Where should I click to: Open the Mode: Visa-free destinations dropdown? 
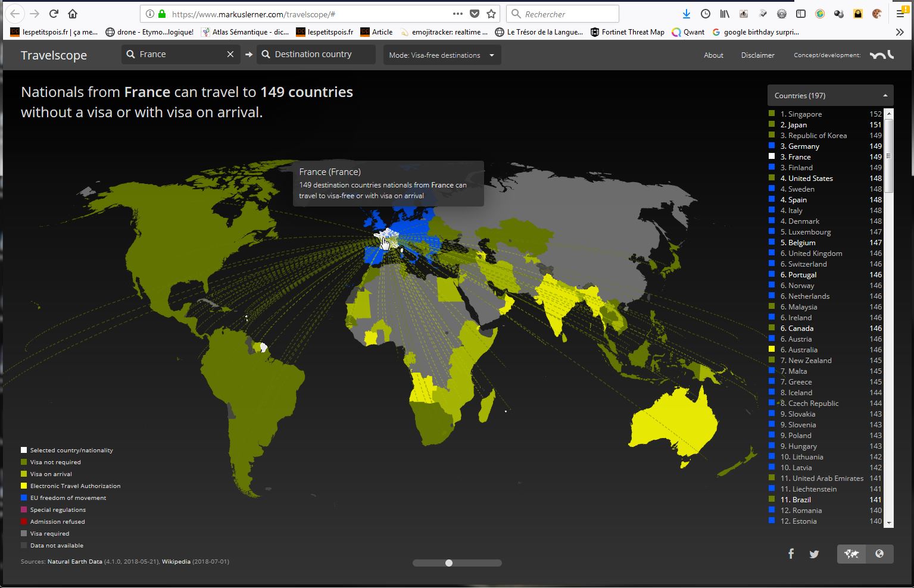pyautogui.click(x=442, y=55)
